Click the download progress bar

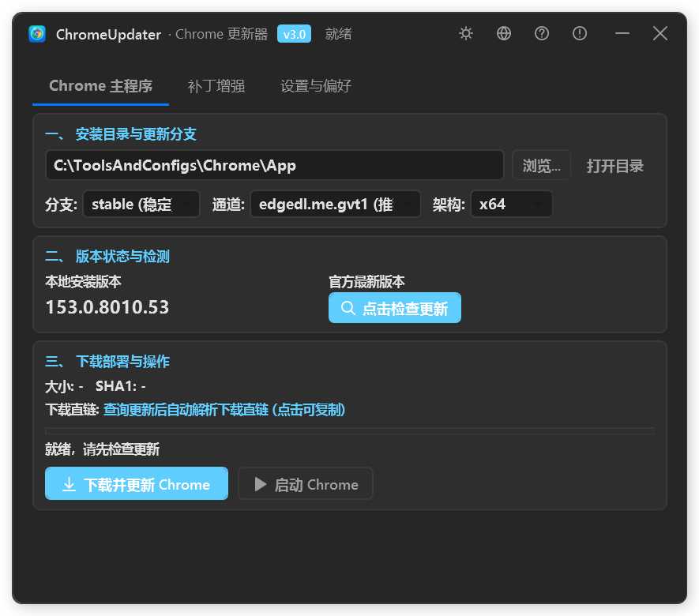pos(349,431)
